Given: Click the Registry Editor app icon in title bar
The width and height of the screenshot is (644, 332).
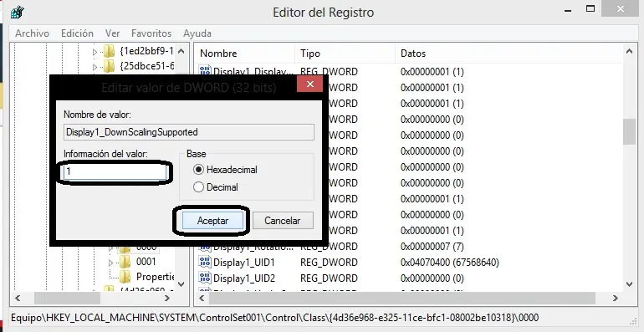Looking at the screenshot, I should point(18,12).
